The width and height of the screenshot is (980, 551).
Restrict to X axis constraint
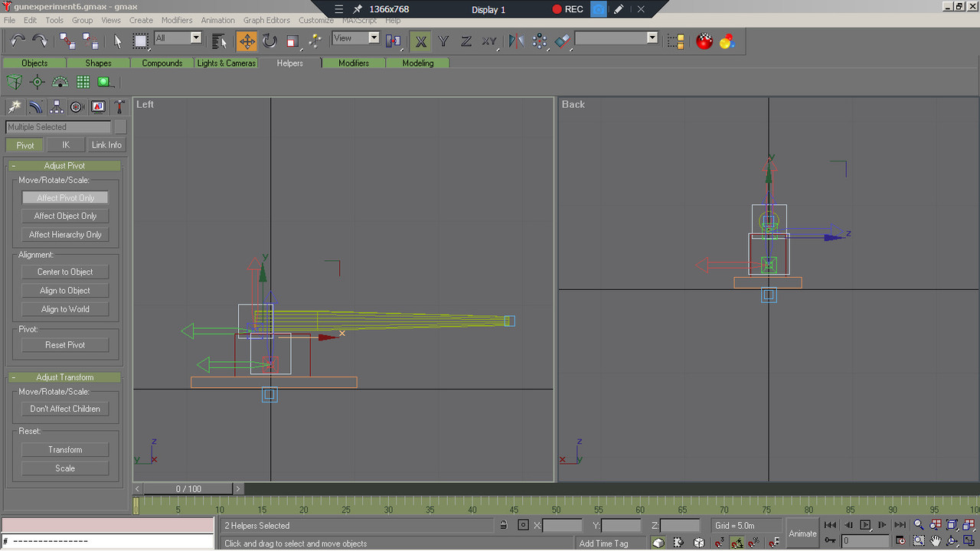click(420, 41)
